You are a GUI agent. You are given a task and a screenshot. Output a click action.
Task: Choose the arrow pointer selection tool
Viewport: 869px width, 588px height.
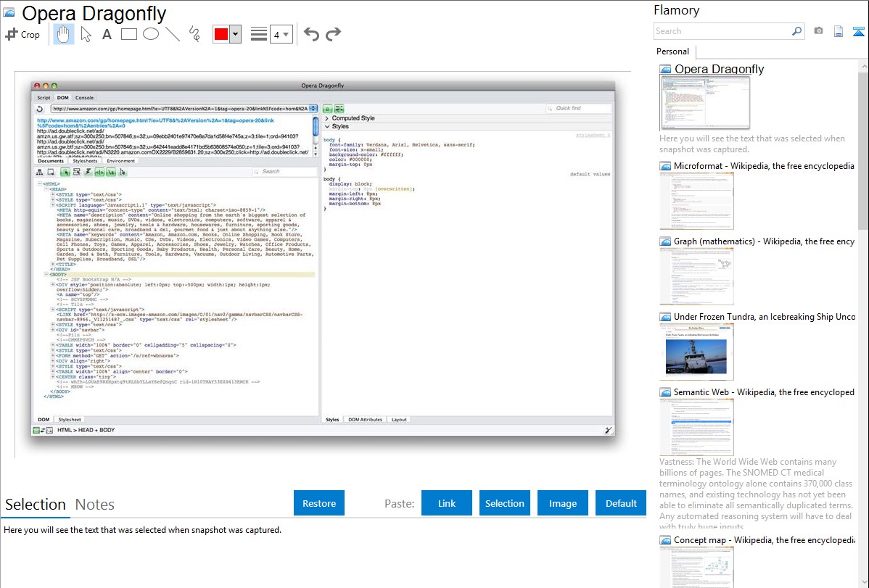point(86,34)
